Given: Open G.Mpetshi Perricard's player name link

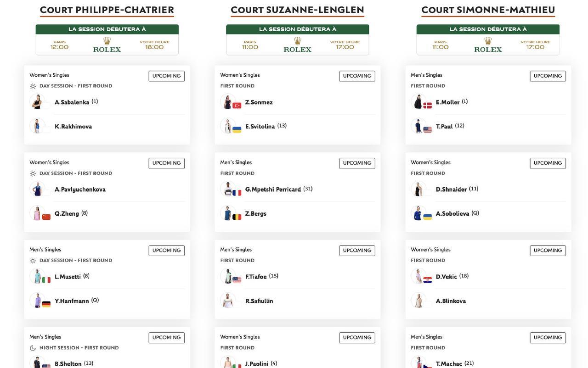Looking at the screenshot, I should (273, 190).
